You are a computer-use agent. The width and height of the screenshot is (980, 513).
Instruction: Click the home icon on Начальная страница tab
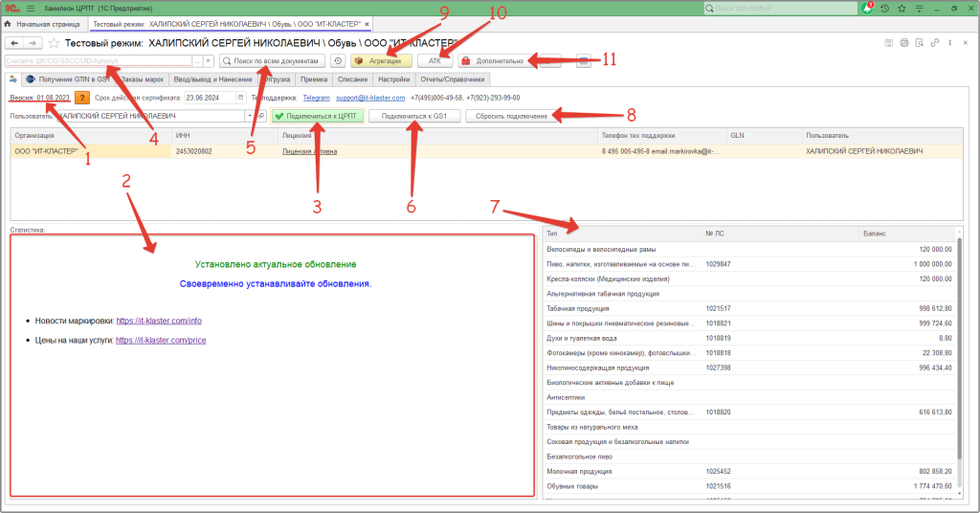click(8, 24)
